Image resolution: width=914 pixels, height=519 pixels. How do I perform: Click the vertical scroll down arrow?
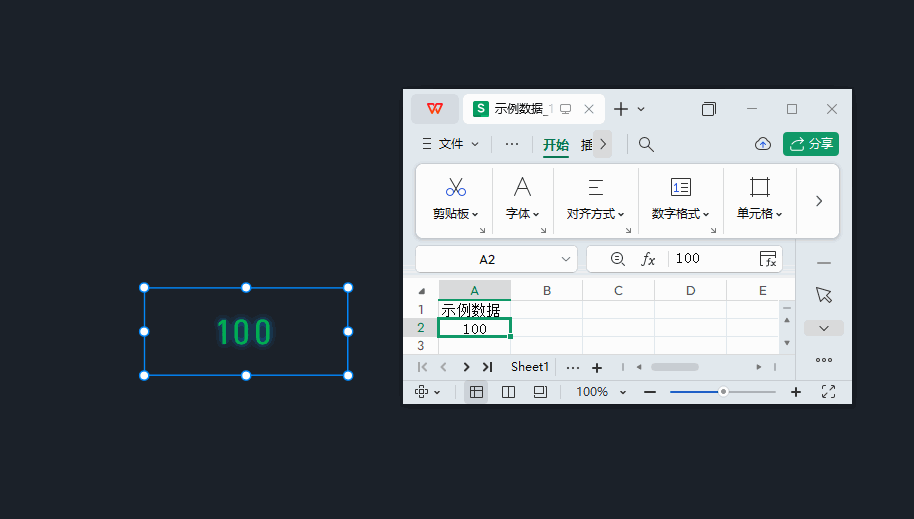pyautogui.click(x=787, y=343)
